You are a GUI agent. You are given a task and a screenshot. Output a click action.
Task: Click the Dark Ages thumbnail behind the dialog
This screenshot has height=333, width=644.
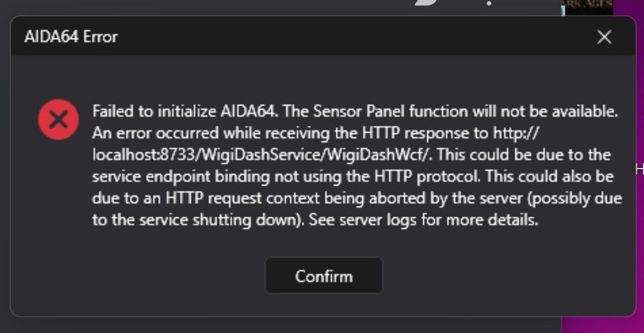[586, 6]
